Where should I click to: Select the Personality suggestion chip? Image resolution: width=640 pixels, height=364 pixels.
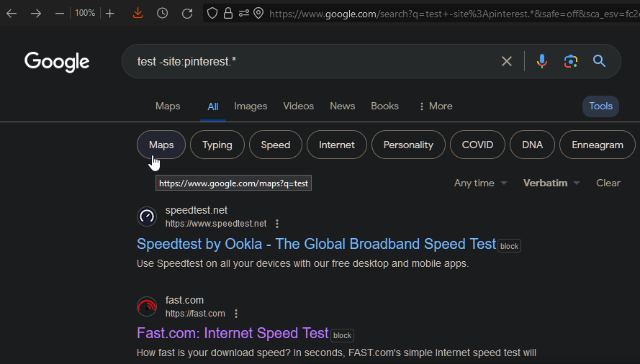(408, 145)
